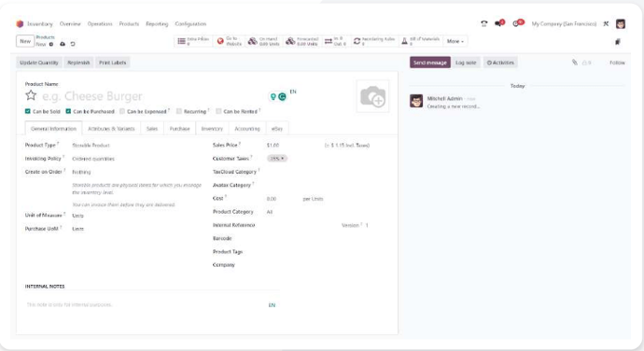Click the EN translate badge beside product name
644x351 pixels.
coord(293,91)
